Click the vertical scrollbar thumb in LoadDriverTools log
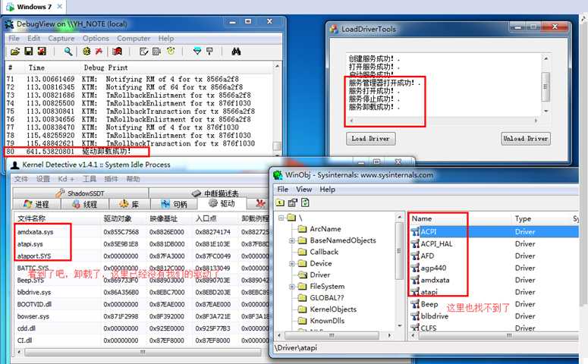 point(546,86)
